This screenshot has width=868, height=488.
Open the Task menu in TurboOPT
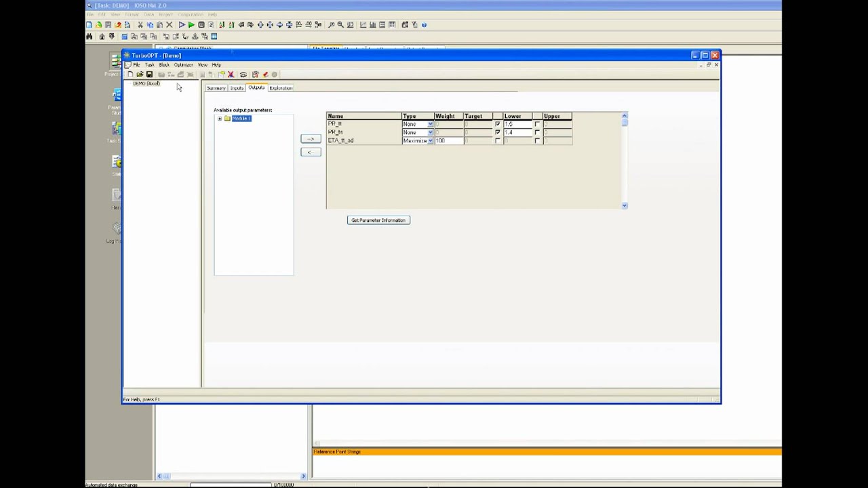click(x=149, y=65)
